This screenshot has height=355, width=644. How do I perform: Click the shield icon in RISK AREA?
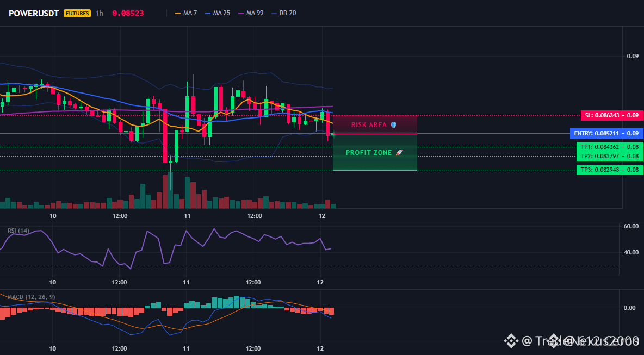pos(393,124)
